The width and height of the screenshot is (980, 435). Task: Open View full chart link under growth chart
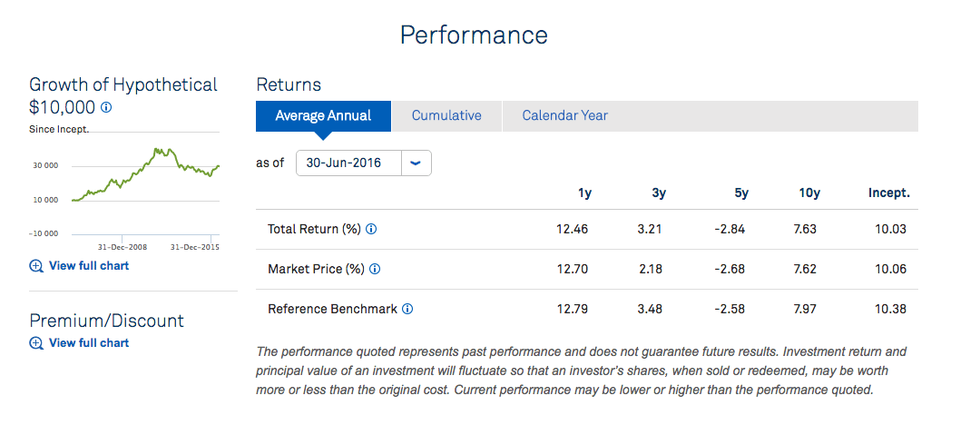tap(89, 266)
